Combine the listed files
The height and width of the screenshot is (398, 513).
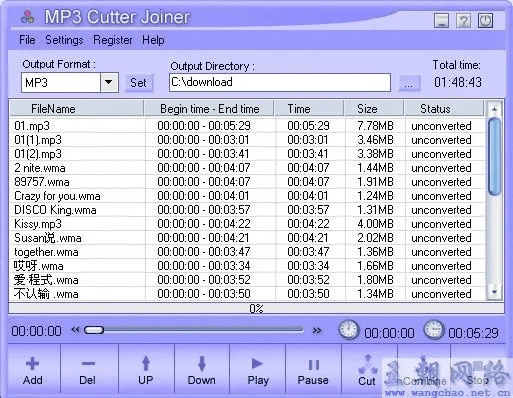coord(424,369)
